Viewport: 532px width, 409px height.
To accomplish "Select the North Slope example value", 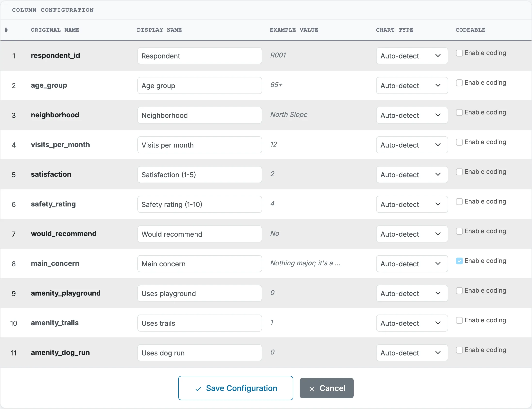I will (x=289, y=114).
